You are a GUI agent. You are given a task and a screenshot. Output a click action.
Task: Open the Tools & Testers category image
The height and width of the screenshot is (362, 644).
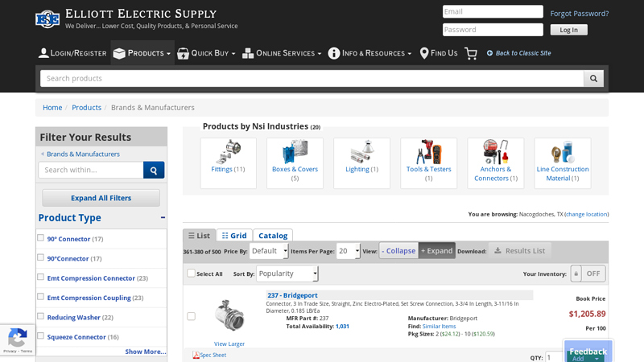coord(429,152)
